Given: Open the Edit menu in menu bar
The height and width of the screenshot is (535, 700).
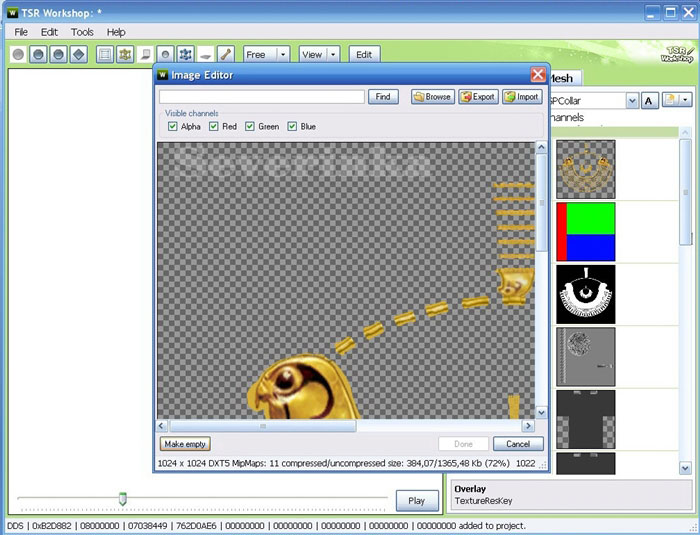Looking at the screenshot, I should pyautogui.click(x=49, y=32).
